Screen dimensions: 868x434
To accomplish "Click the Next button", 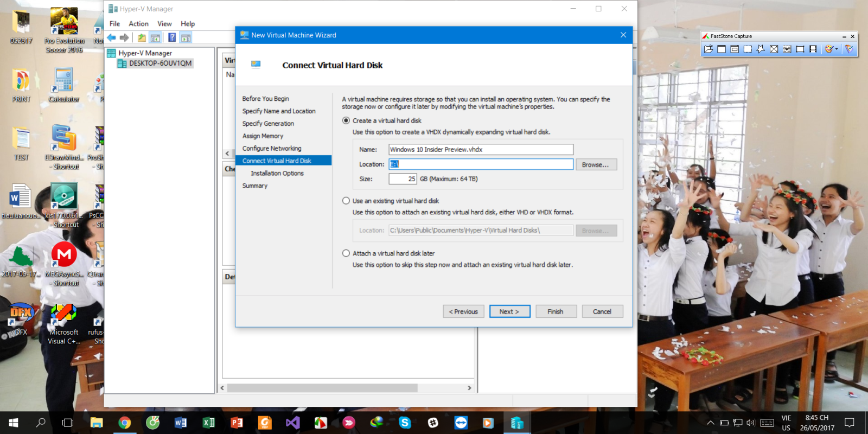I will [x=510, y=311].
